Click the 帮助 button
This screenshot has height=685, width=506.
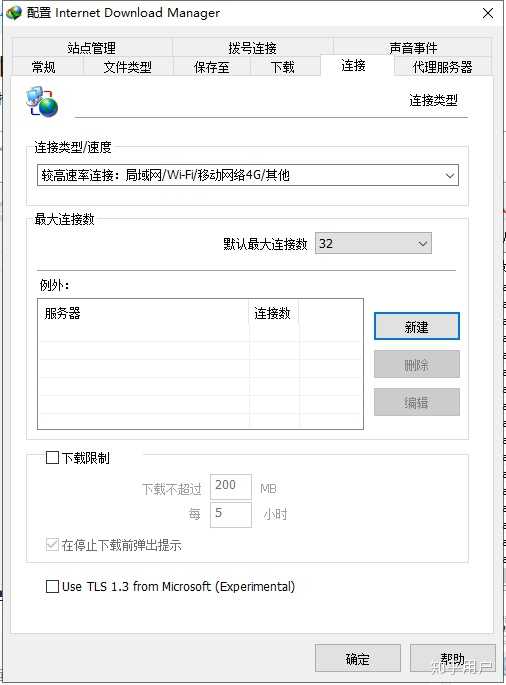453,658
